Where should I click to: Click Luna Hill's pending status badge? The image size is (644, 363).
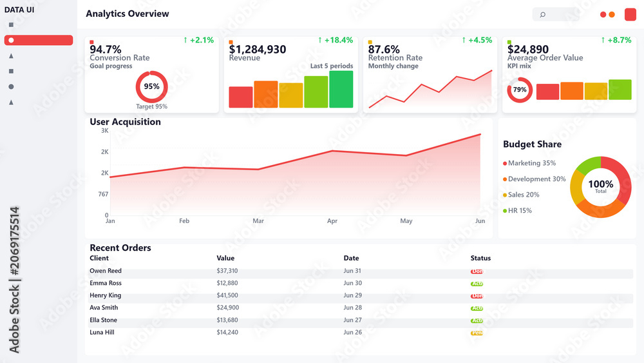pyautogui.click(x=477, y=333)
